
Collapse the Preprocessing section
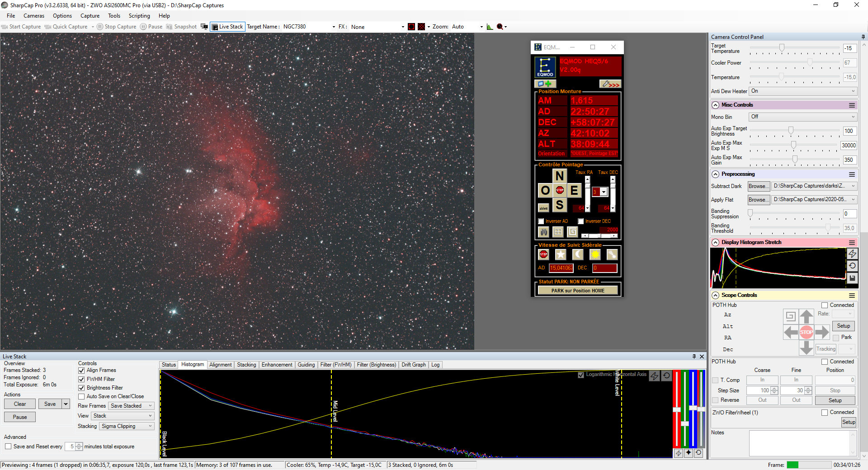[716, 174]
